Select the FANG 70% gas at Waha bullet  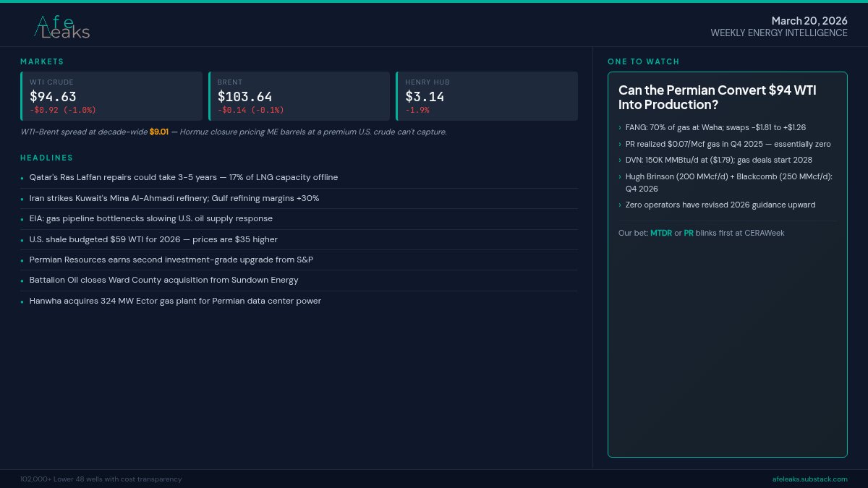[715, 127]
